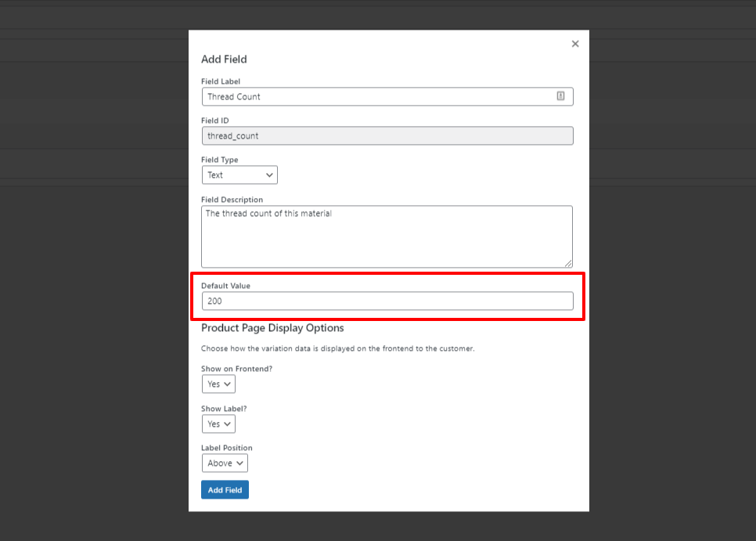Edit the Default Value of 200
The image size is (756, 541).
[x=387, y=301]
